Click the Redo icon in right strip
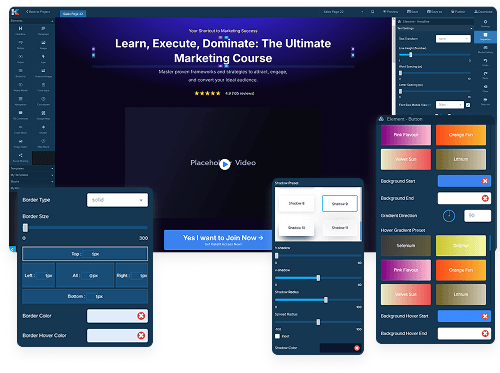The height and width of the screenshot is (373, 500). point(485,74)
